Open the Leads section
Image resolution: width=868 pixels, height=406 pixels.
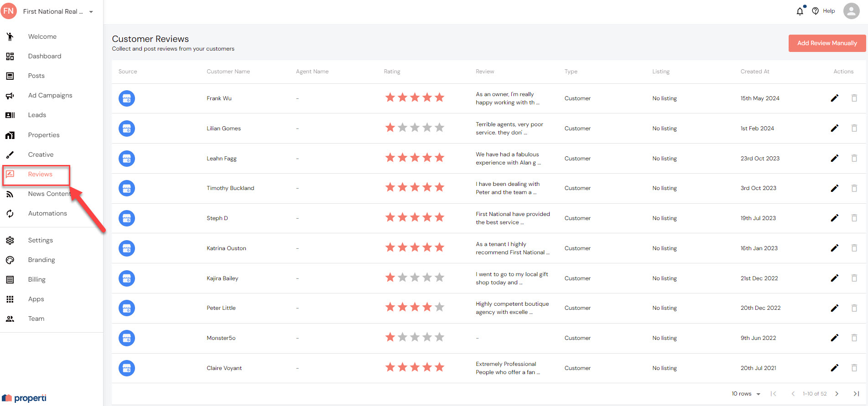pyautogui.click(x=37, y=115)
